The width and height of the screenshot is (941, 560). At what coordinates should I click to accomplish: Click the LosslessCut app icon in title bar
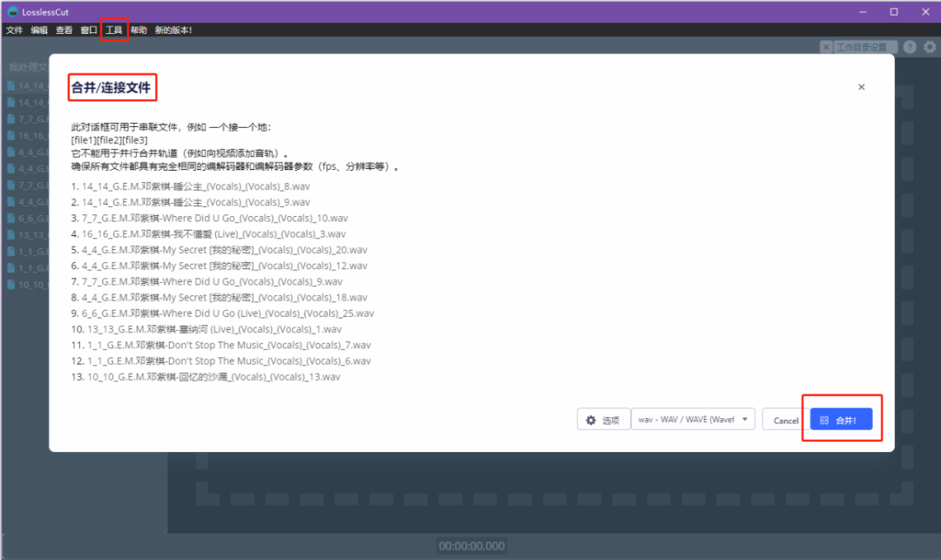point(12,11)
